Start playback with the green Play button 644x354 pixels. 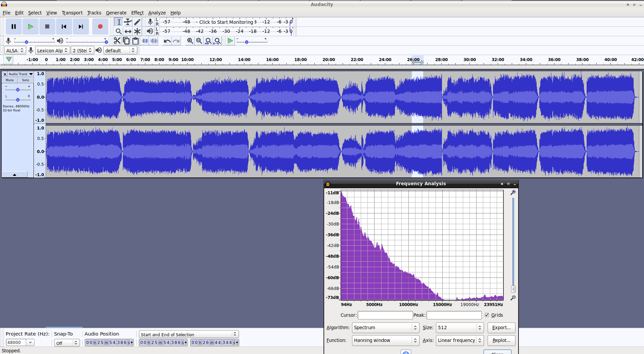tap(31, 27)
